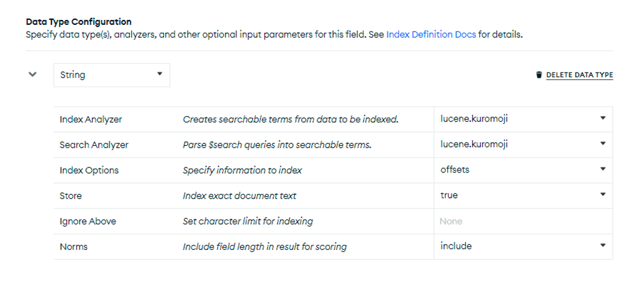Screen dimensions: 644x281
Task: Open the Norms include dropdown
Action: (524, 246)
